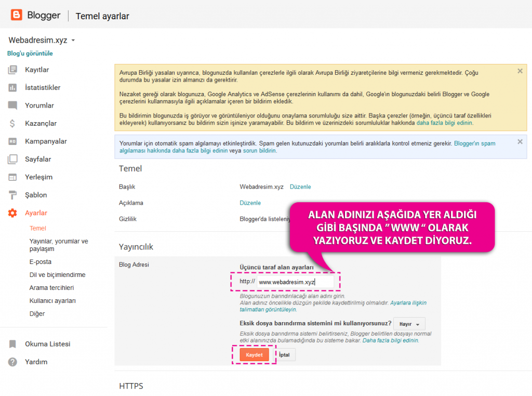Open Kayıtlar posts icon in sidebar
Screen dimensions: 532x396
[x=12, y=70]
